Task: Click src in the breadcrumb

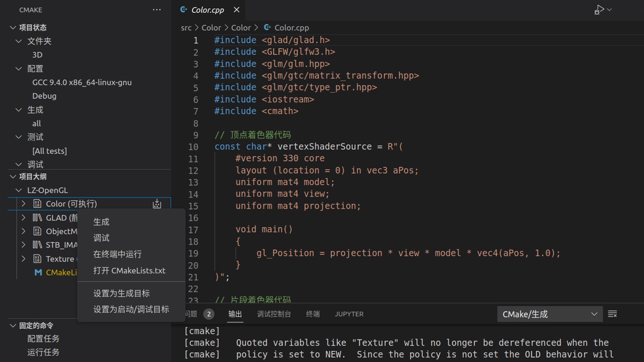Action: pos(186,27)
